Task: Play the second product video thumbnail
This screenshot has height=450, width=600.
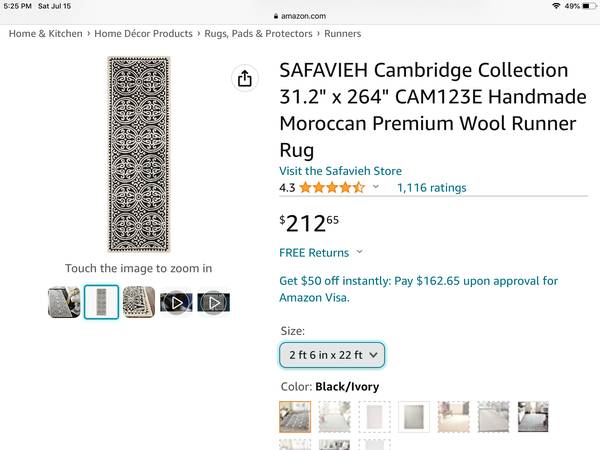Action: pyautogui.click(x=214, y=302)
